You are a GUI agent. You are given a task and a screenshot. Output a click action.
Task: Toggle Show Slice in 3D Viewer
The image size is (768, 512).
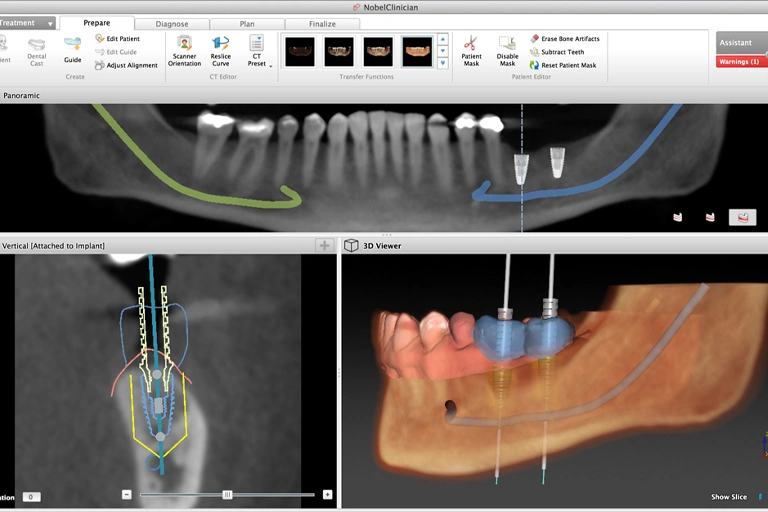coord(728,497)
